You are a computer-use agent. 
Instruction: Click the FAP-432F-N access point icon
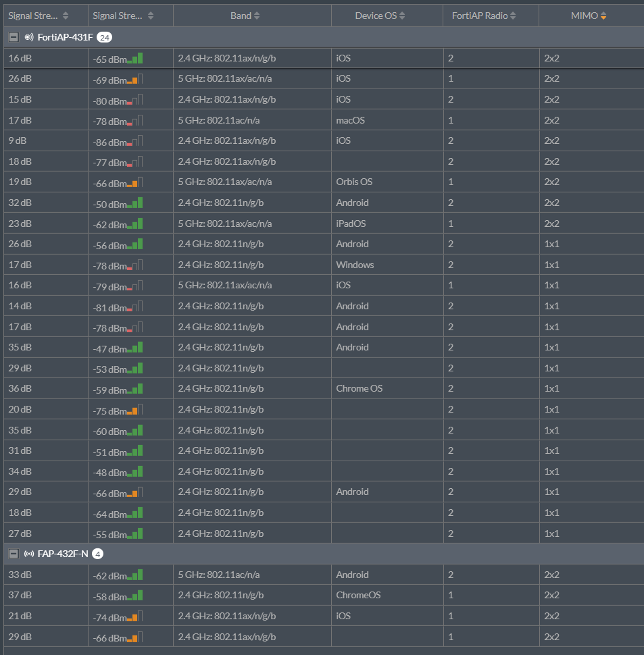click(x=29, y=554)
